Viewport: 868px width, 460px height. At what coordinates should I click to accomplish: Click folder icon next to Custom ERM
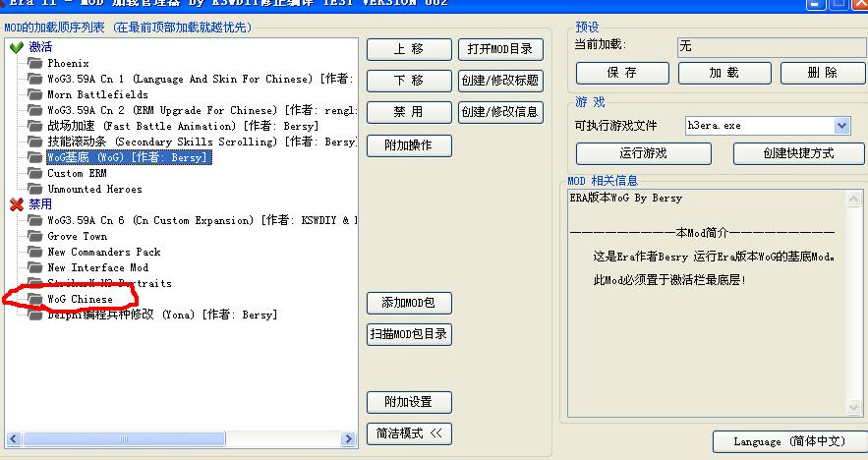(x=35, y=173)
